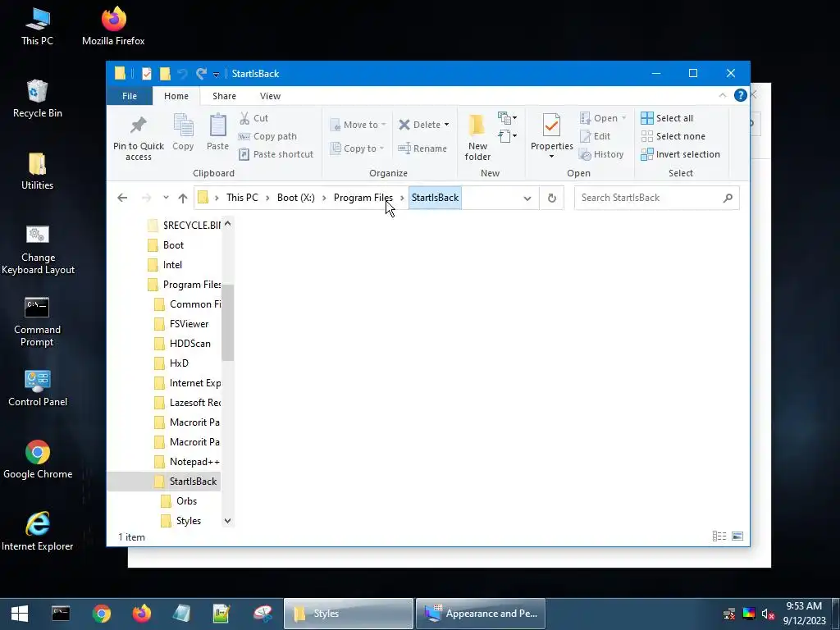Click Copy path command
Viewport: 840px width, 630px height.
(267, 136)
